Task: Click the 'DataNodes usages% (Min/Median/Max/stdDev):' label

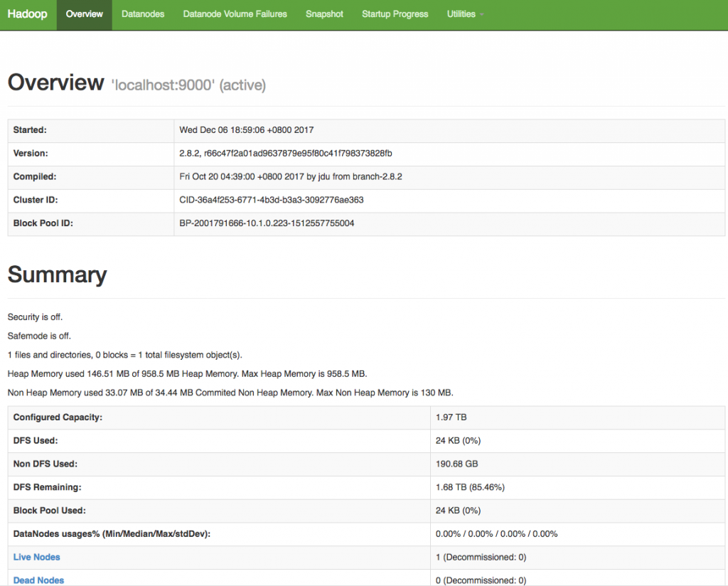Action: click(x=112, y=534)
